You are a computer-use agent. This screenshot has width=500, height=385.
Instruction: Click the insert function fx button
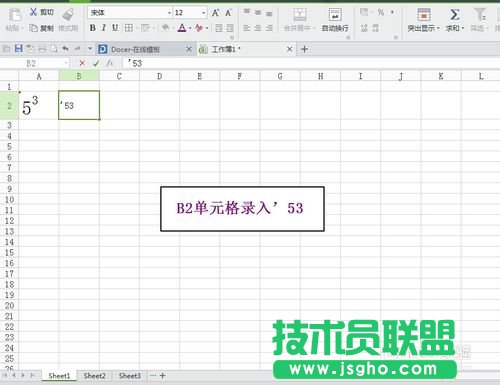coord(110,63)
